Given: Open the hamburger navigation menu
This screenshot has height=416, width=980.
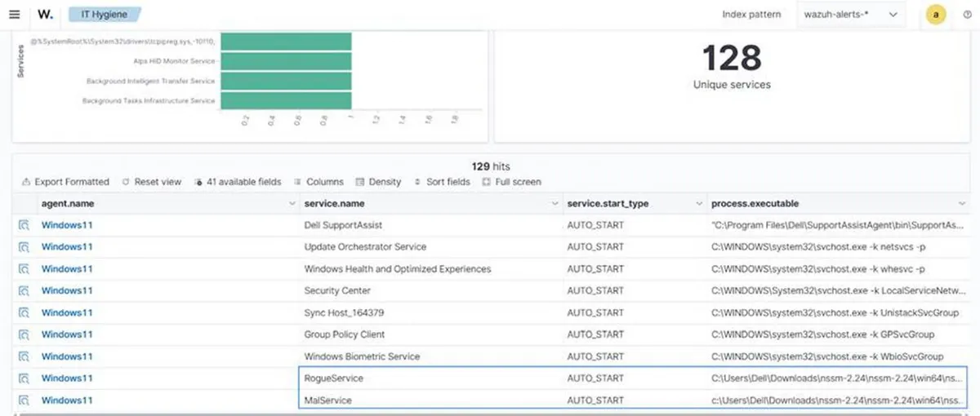Looking at the screenshot, I should pyautogui.click(x=14, y=14).
